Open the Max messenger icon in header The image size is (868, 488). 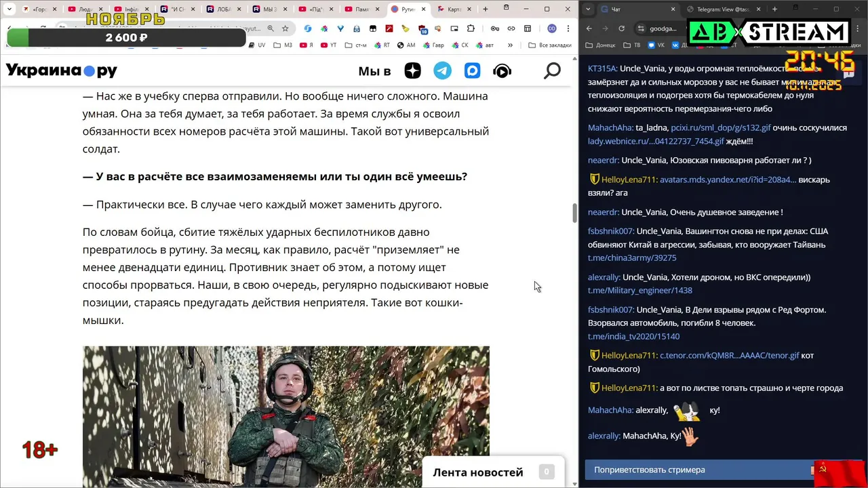point(473,70)
